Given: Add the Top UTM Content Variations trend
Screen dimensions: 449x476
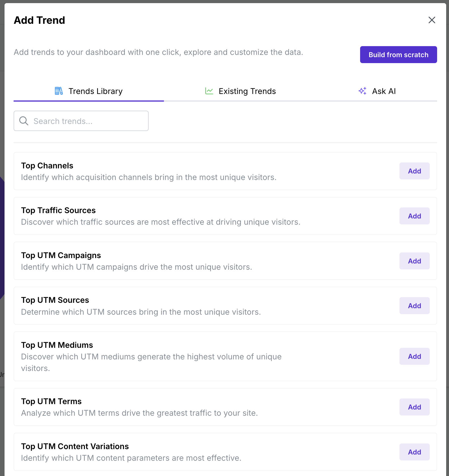Looking at the screenshot, I should [x=414, y=452].
